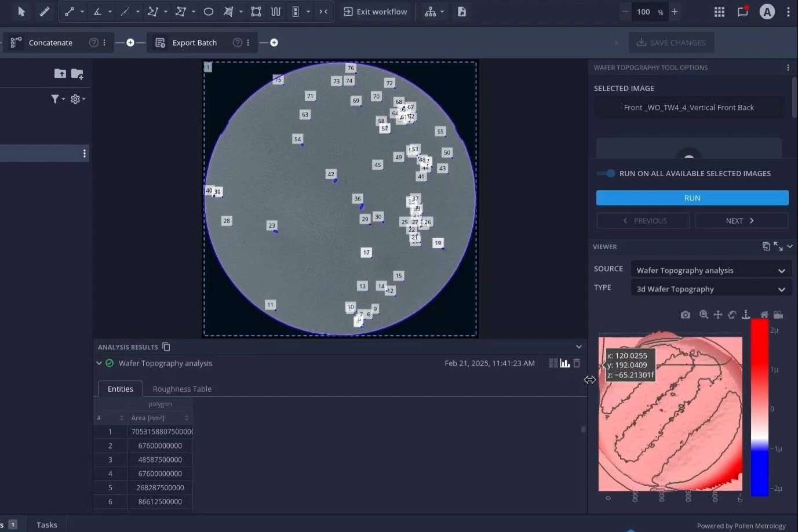The width and height of the screenshot is (798, 532).
Task: Open the settings gear dropdown in file panel
Action: pos(78,99)
